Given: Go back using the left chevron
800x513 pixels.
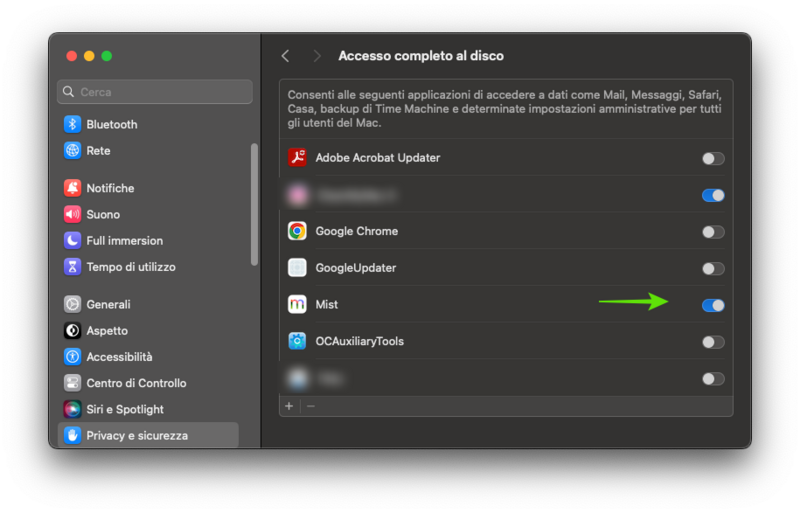Looking at the screenshot, I should click(286, 56).
